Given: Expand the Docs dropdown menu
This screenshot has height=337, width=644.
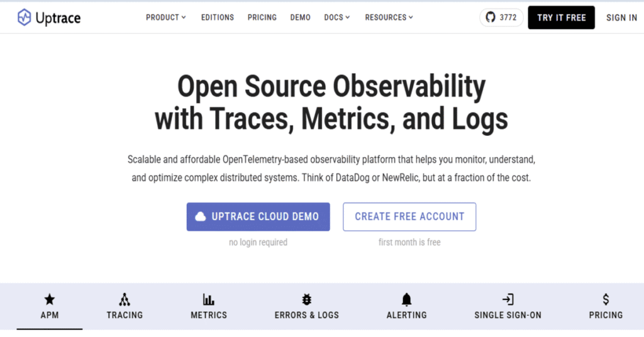Looking at the screenshot, I should pos(337,17).
